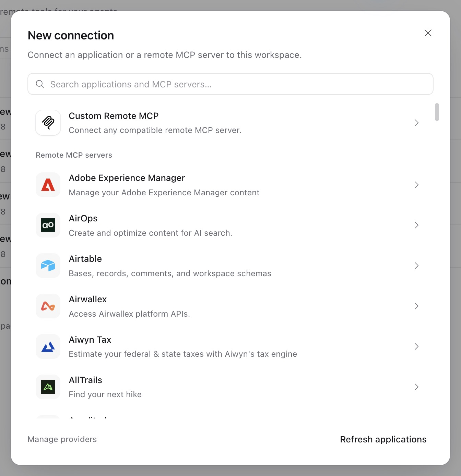This screenshot has width=461, height=476.
Task: Click "Manage your Adobe Experience Manager content" description
Action: coord(164,193)
